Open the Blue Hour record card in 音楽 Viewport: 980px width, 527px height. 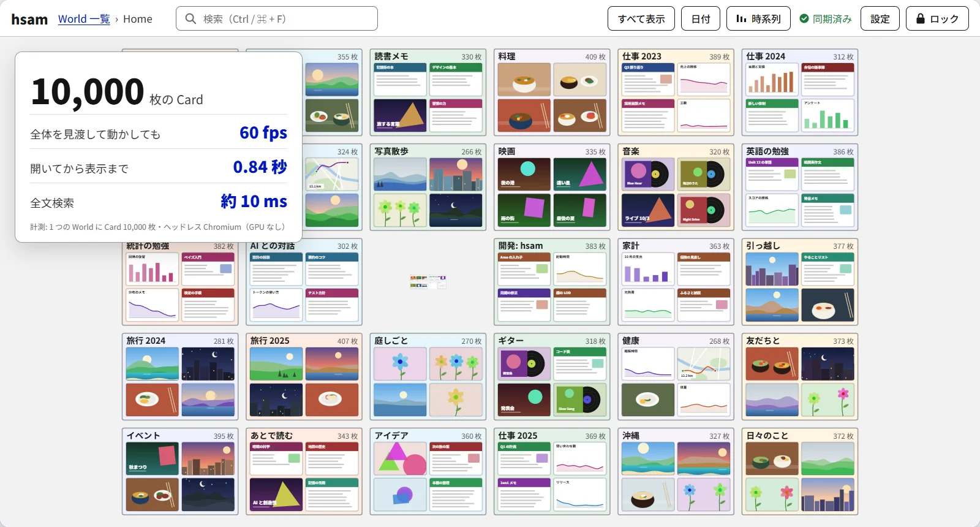pyautogui.click(x=648, y=174)
